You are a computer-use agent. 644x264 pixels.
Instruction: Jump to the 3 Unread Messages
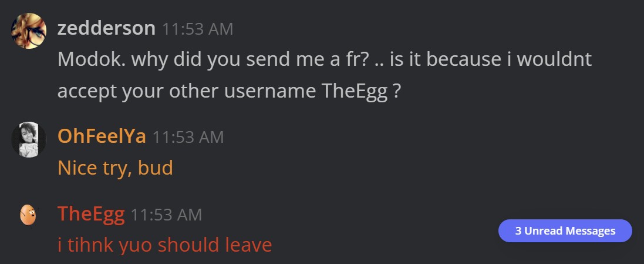pos(565,230)
